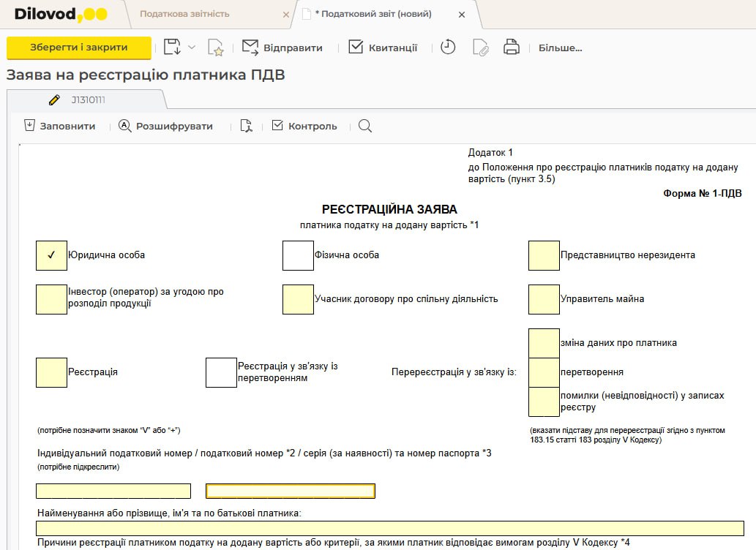
Task: Expand the save options dropdown arrow
Action: 192,48
